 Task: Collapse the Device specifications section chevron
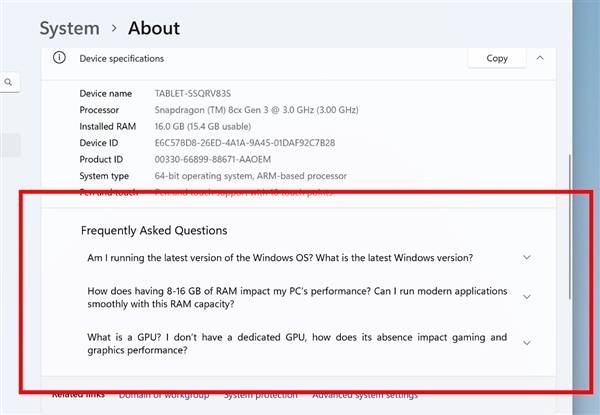540,58
